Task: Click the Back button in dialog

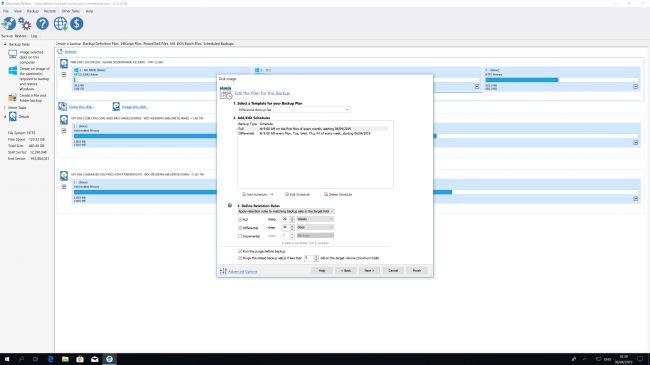Action: (x=345, y=270)
